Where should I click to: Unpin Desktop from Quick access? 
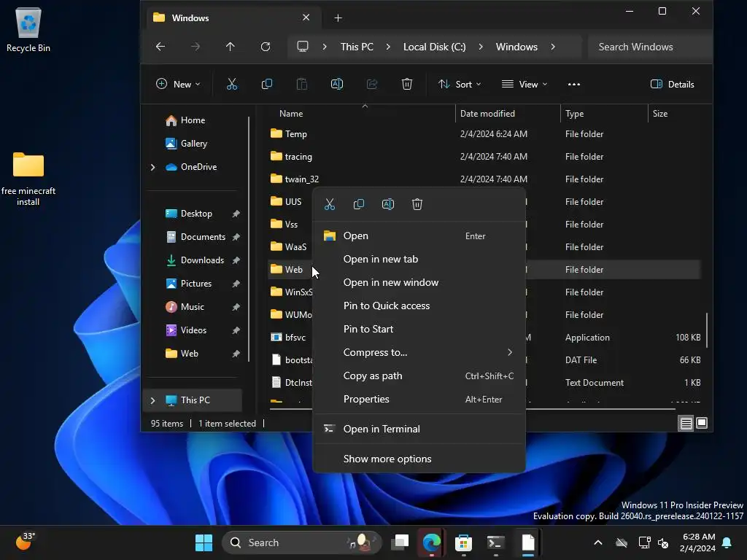coord(236,214)
